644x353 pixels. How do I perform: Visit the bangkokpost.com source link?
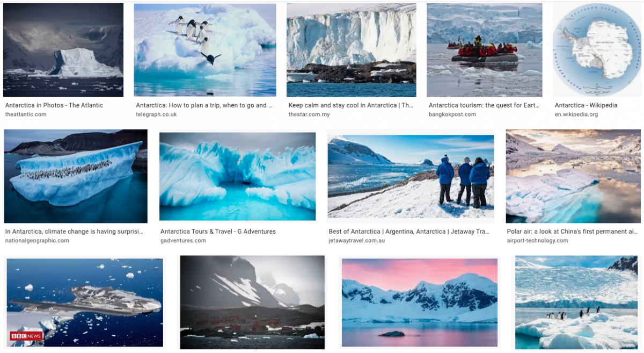point(452,114)
